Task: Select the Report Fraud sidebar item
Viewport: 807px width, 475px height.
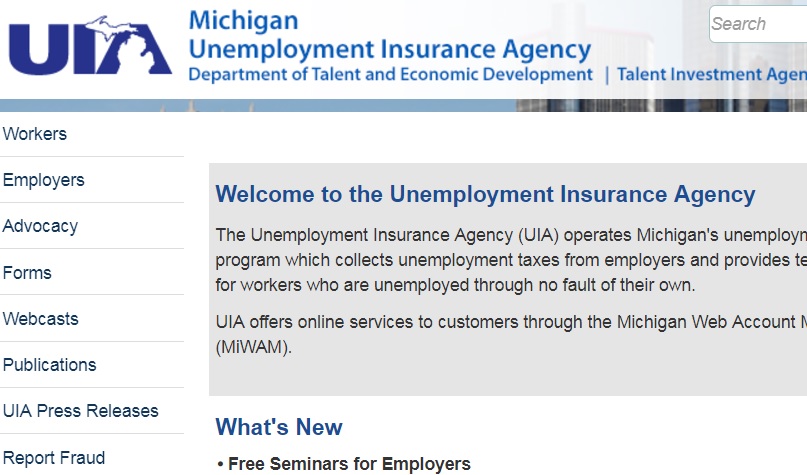Action: (54, 458)
